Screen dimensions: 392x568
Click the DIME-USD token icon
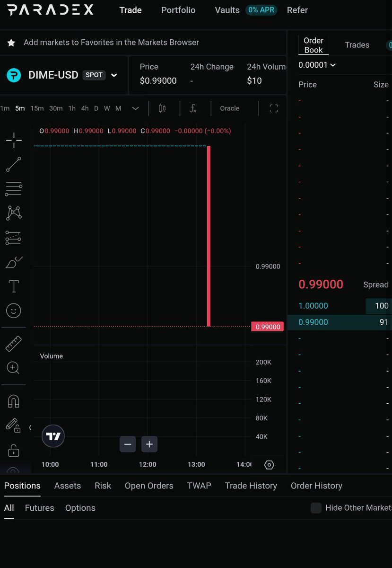(x=14, y=75)
